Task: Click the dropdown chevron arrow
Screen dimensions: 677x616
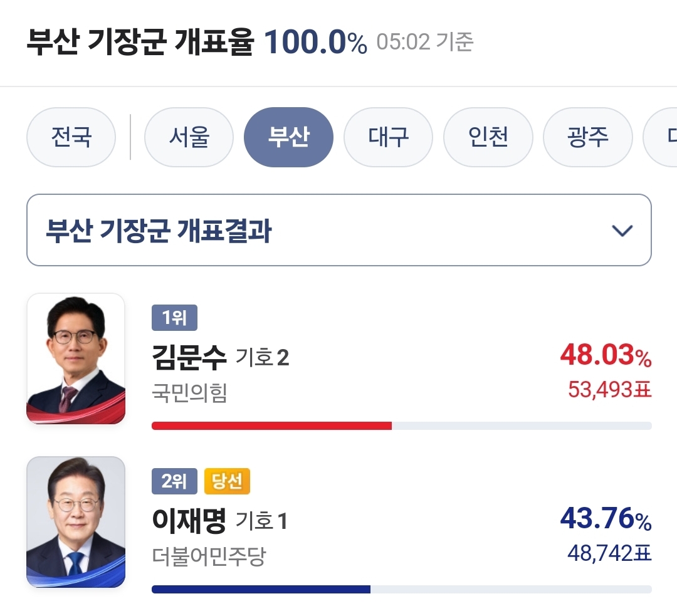Action: click(x=622, y=231)
